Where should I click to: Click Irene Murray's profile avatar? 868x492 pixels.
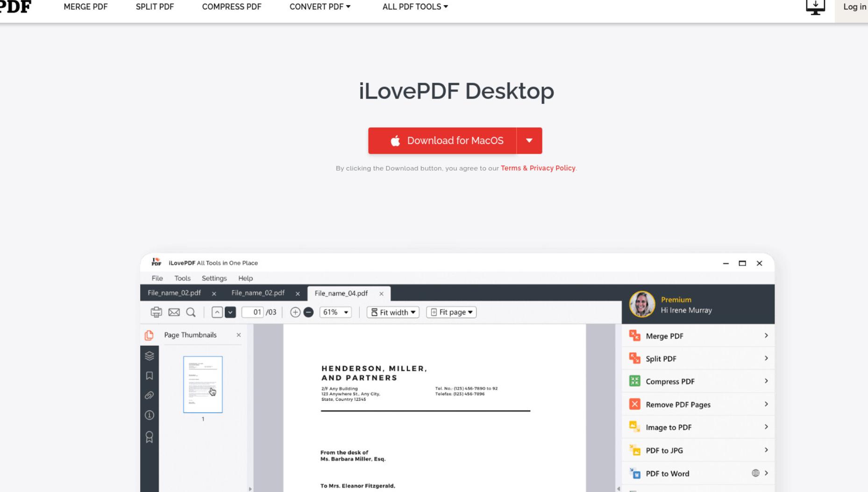(642, 304)
